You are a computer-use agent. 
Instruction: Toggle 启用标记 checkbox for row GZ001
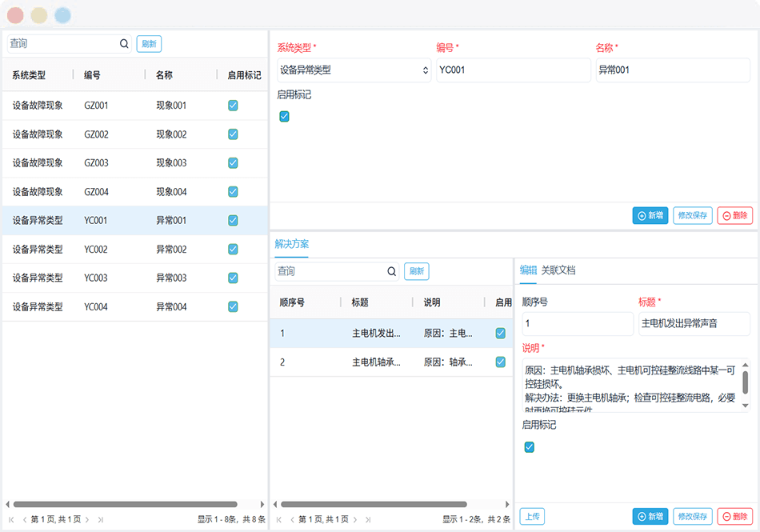[233, 106]
